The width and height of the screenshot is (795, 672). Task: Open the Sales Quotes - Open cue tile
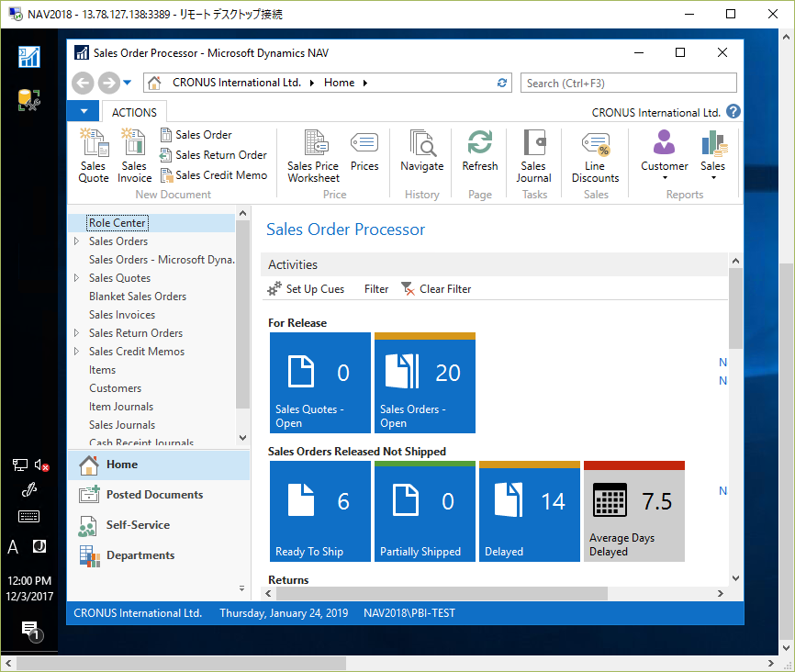pos(320,383)
